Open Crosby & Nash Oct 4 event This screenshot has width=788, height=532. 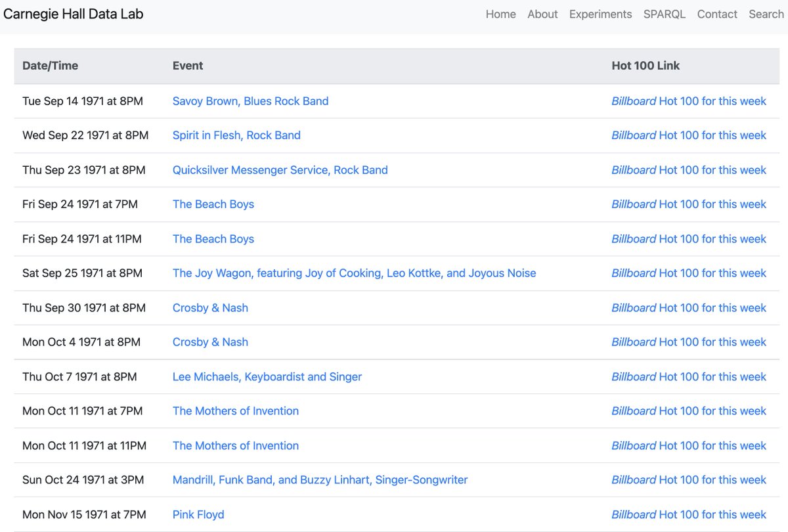(210, 342)
